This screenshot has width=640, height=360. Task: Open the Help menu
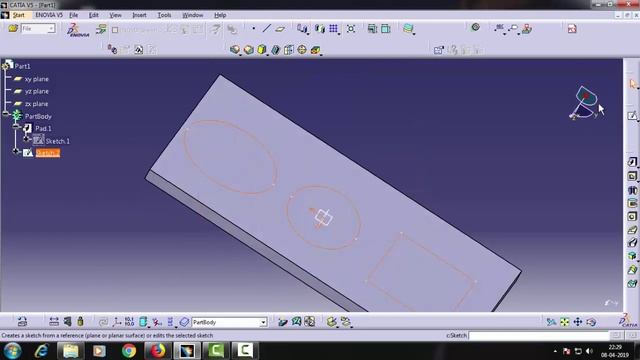[220, 15]
